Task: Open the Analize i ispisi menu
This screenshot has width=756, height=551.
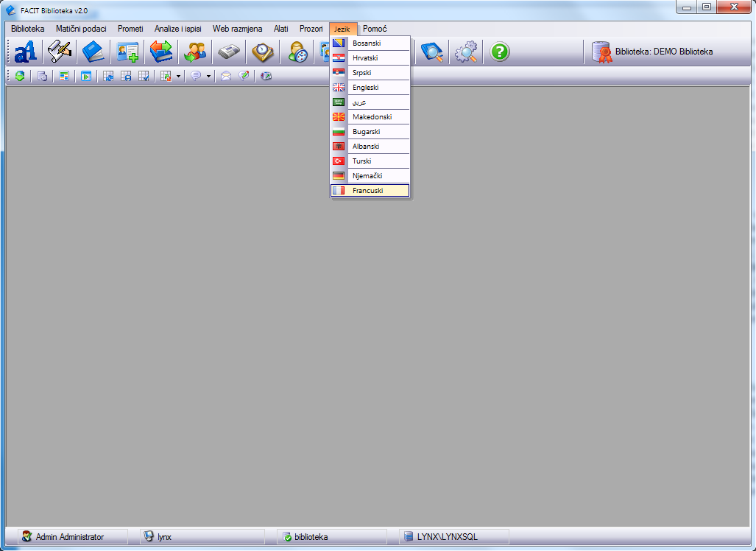Action: tap(177, 29)
